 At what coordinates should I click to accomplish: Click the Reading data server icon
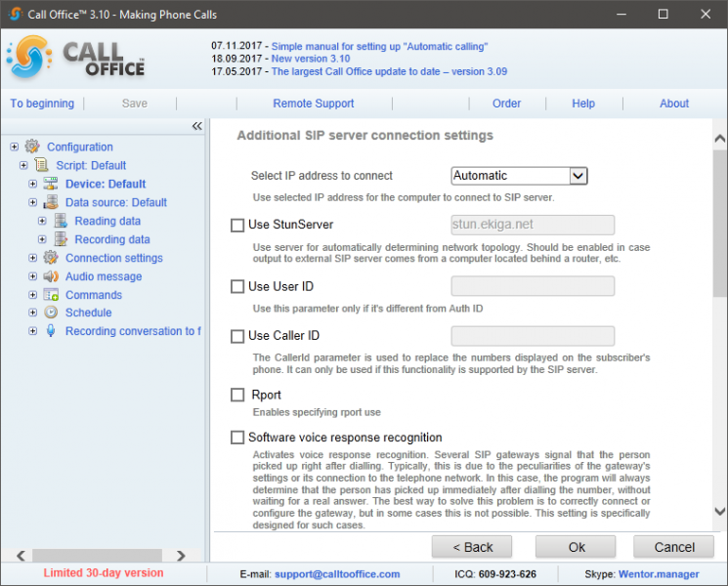click(61, 221)
